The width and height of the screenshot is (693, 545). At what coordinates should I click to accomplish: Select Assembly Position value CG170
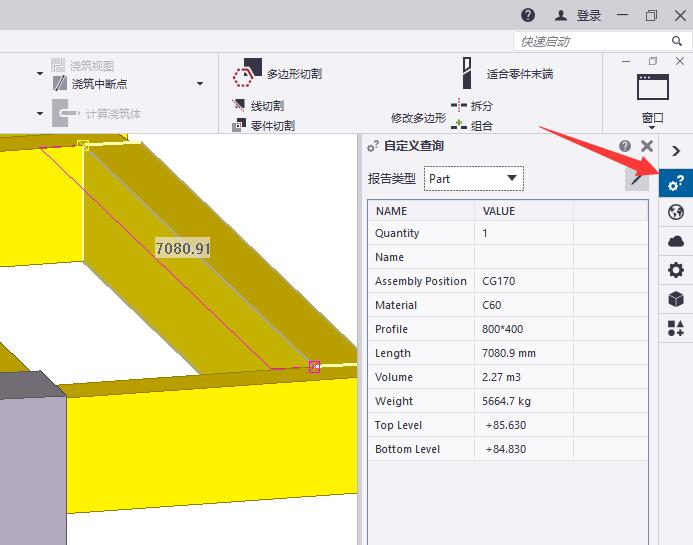coord(499,281)
